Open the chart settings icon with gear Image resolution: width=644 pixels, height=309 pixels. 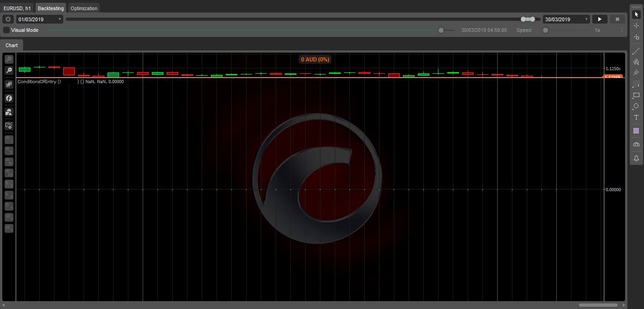[9, 125]
